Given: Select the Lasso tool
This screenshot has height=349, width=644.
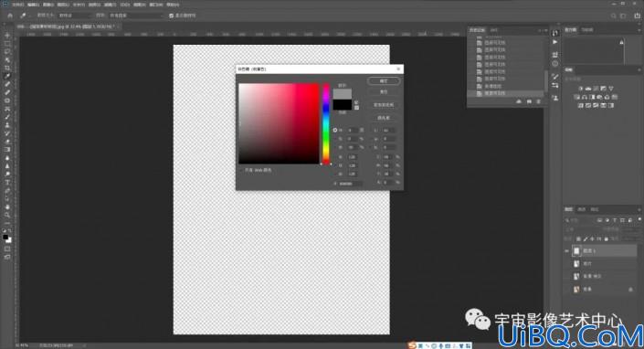Looking at the screenshot, I should pos(7,52).
